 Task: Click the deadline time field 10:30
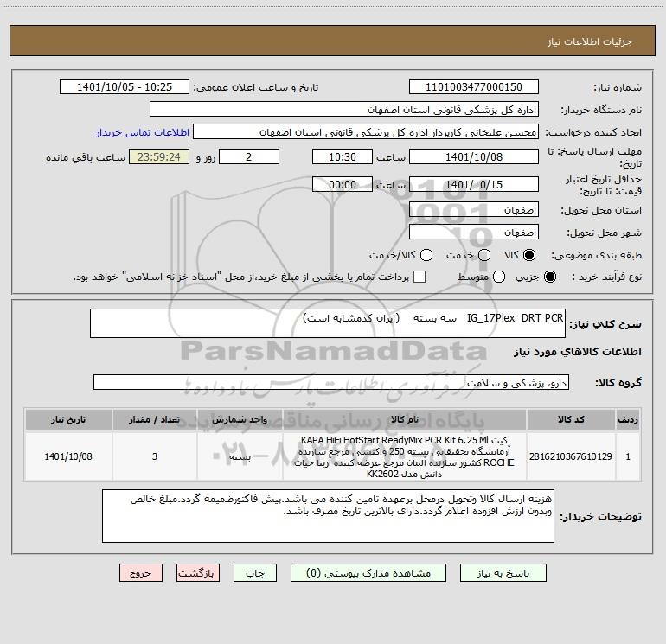tap(343, 156)
